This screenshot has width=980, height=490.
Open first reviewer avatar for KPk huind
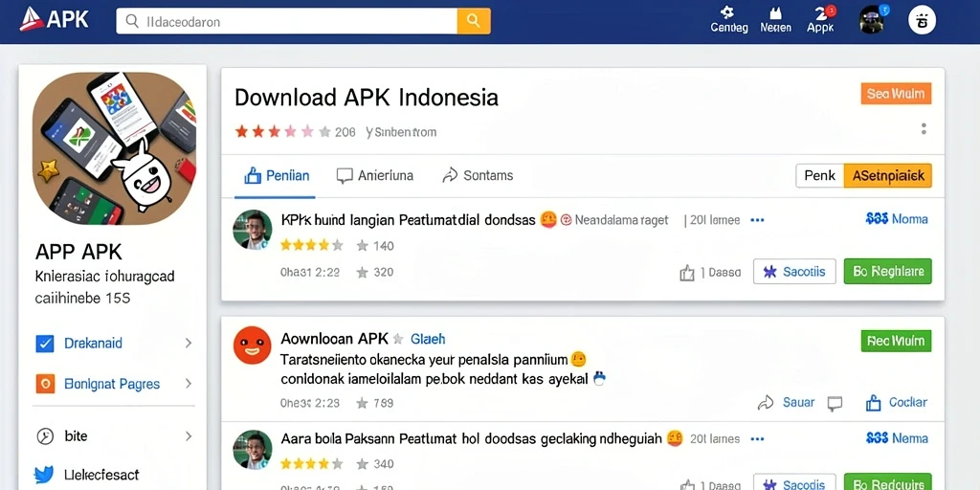click(253, 230)
